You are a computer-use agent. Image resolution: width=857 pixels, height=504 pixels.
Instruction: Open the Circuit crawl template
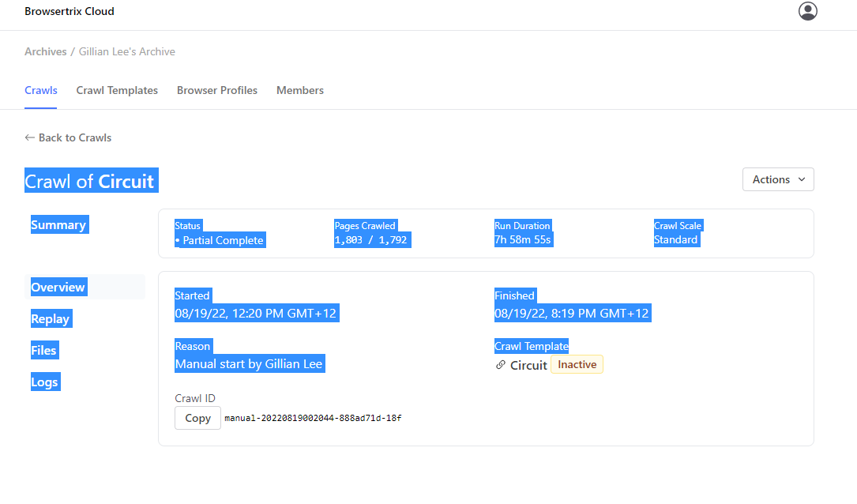(528, 365)
